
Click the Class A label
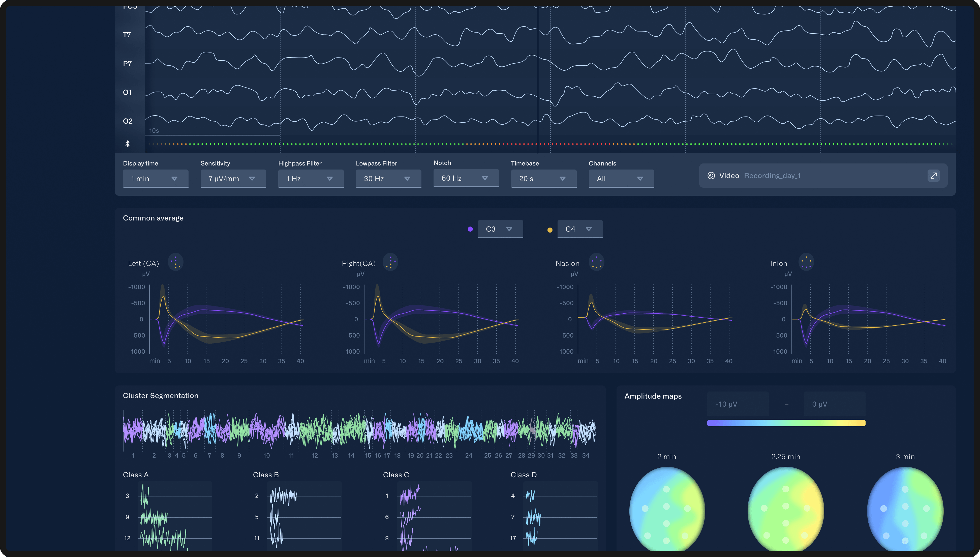136,475
